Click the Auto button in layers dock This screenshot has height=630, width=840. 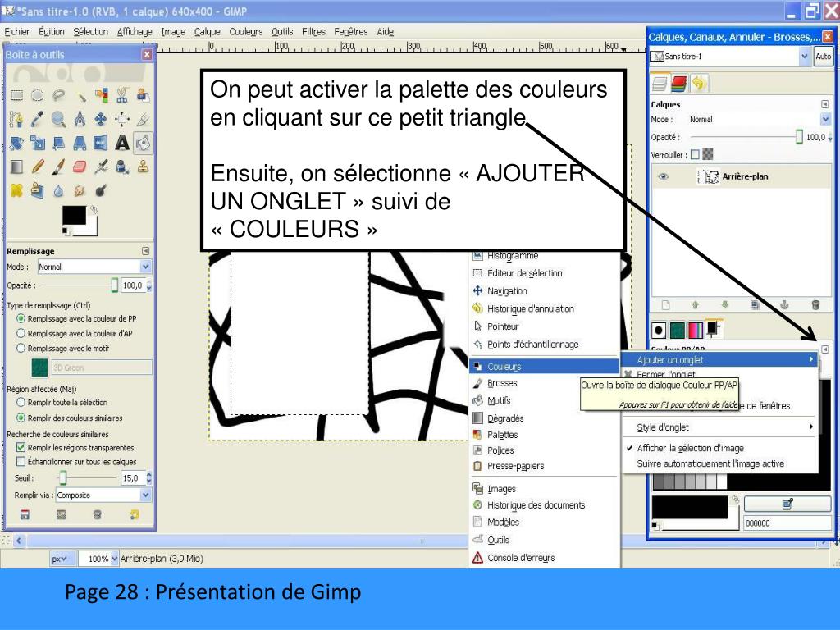pos(824,57)
